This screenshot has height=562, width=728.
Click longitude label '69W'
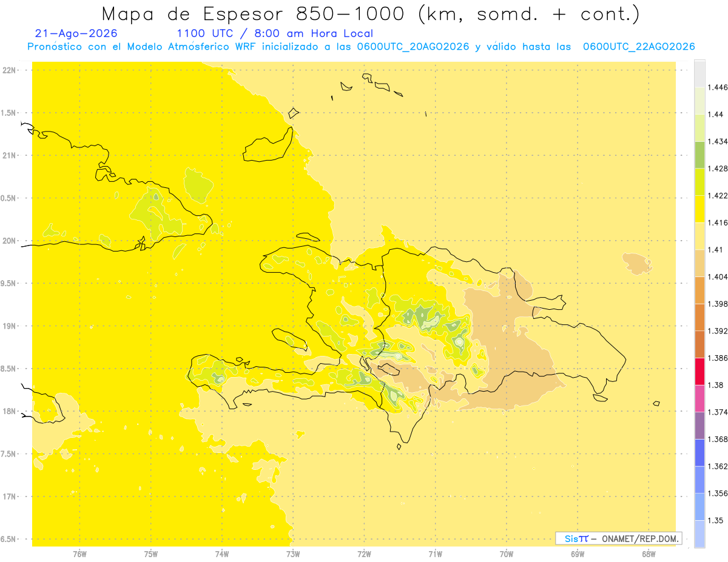click(x=578, y=554)
